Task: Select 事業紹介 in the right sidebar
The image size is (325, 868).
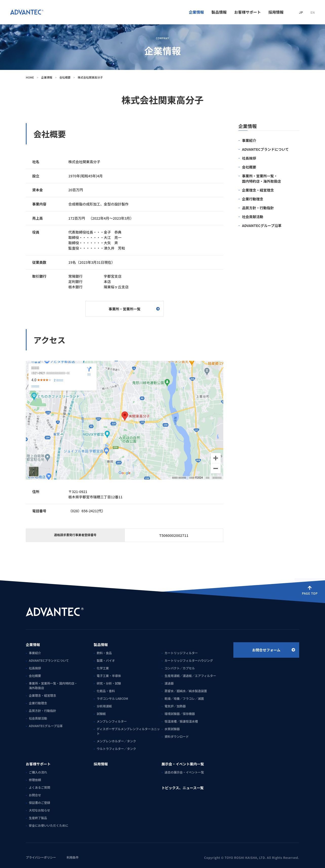Action: click(249, 141)
